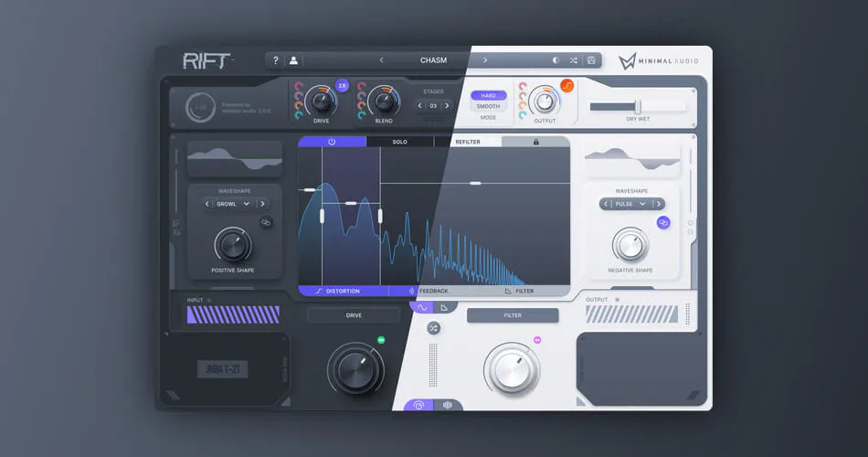Toggle the lock icon tab
The image size is (868, 457).
coord(535,142)
